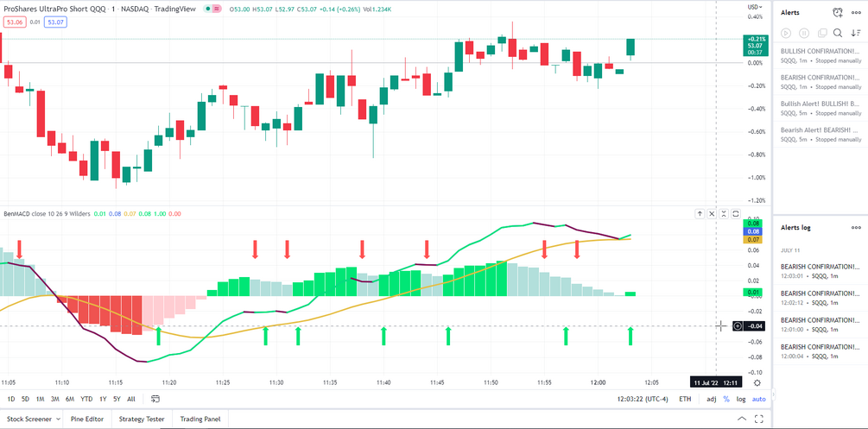Collapse the BenMACD pane

click(x=724, y=214)
